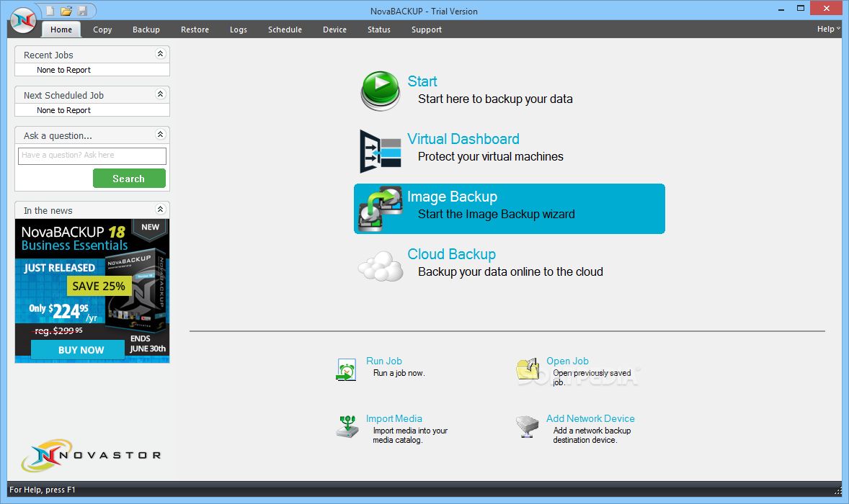Click the Import Media icon
Image resolution: width=849 pixels, height=504 pixels.
pos(347,427)
